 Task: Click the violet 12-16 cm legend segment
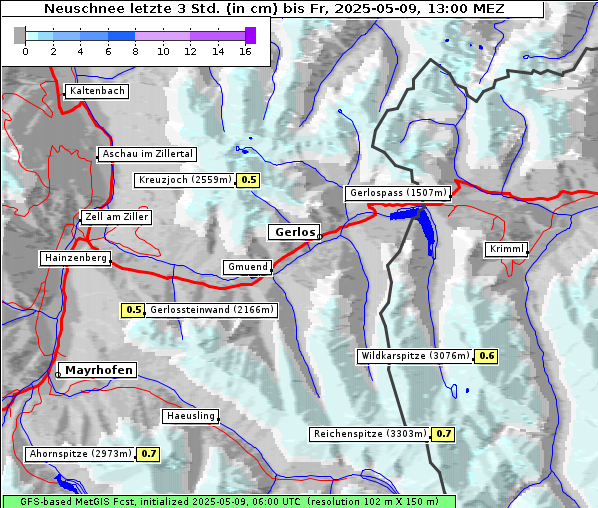click(x=217, y=37)
